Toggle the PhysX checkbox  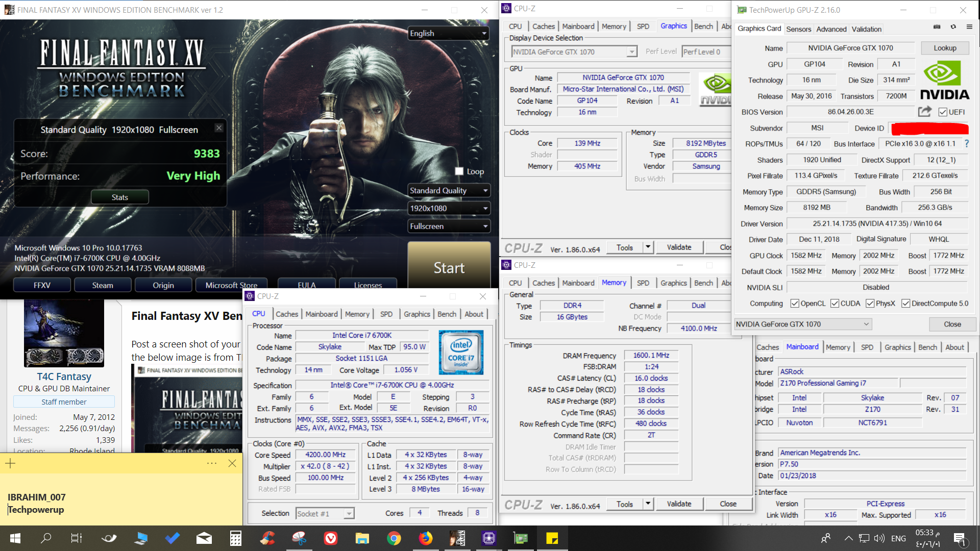(x=870, y=304)
